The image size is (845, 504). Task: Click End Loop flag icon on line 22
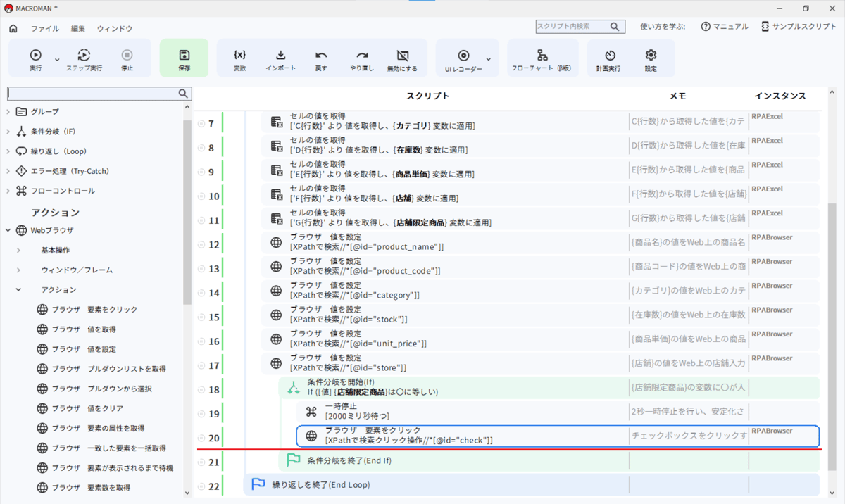click(x=258, y=484)
